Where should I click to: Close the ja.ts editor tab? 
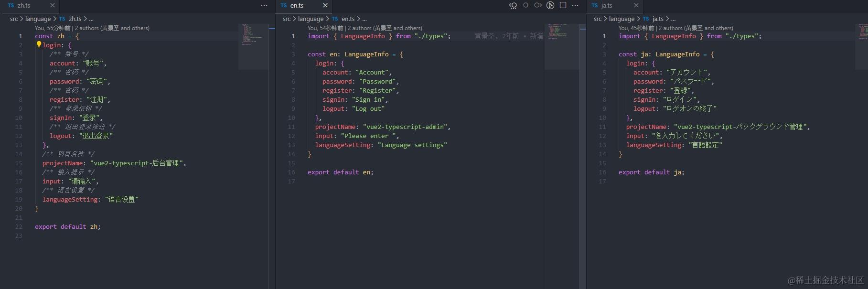[636, 5]
